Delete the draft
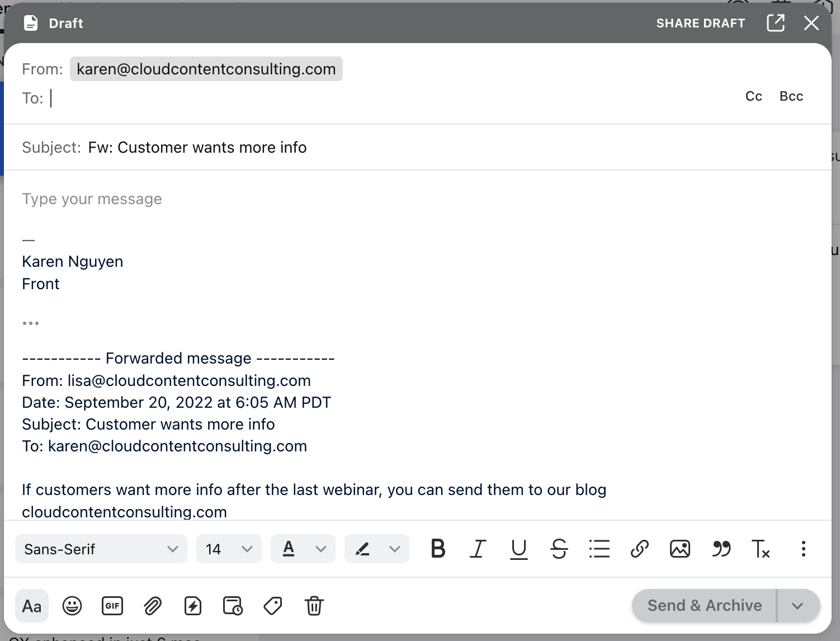Viewport: 840px width, 641px height. pos(314,606)
